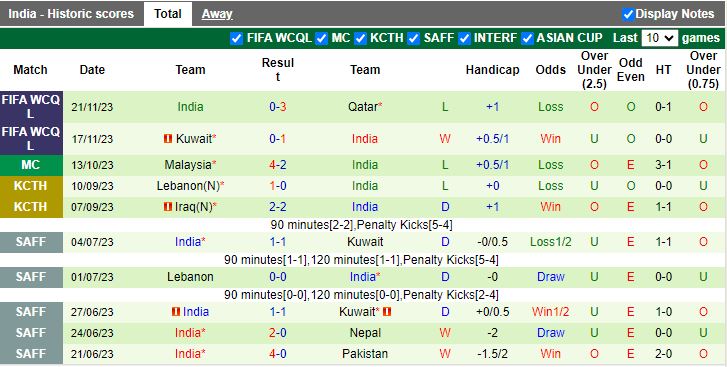
Task: Click the MC competition label cell
Action: click(31, 165)
